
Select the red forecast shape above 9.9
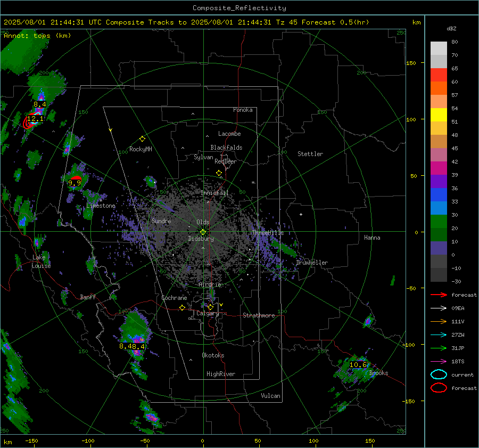[76, 178]
